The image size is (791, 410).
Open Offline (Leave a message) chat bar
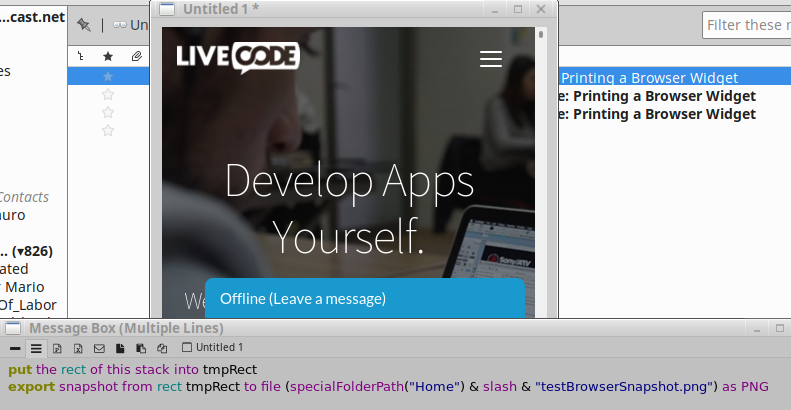point(364,299)
